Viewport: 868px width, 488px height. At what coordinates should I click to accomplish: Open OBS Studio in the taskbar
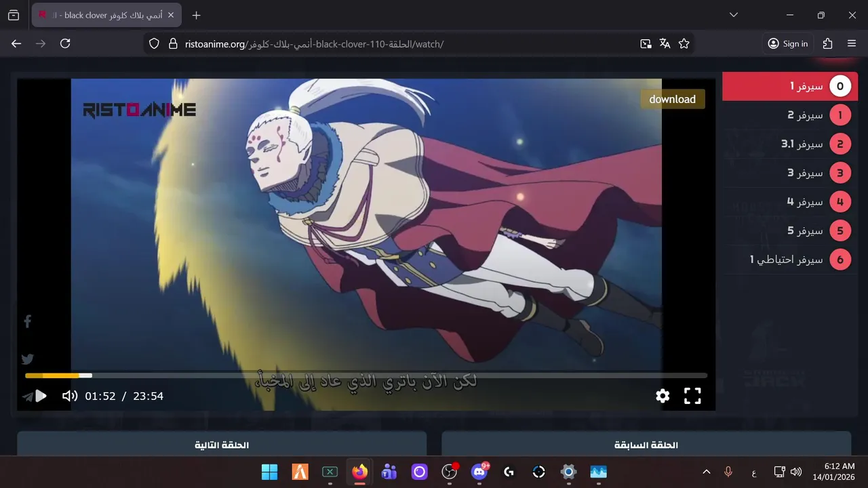(x=449, y=472)
